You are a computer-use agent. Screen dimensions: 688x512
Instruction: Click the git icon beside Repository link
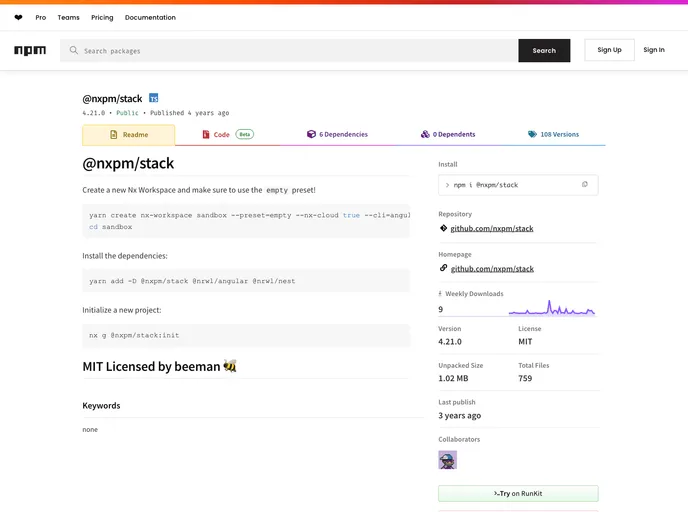(x=443, y=228)
